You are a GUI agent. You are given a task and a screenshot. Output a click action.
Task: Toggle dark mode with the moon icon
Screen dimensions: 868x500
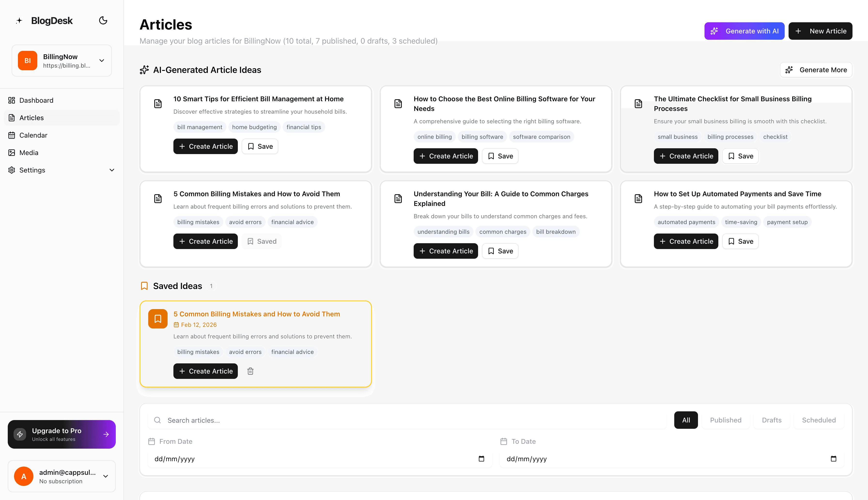click(103, 20)
